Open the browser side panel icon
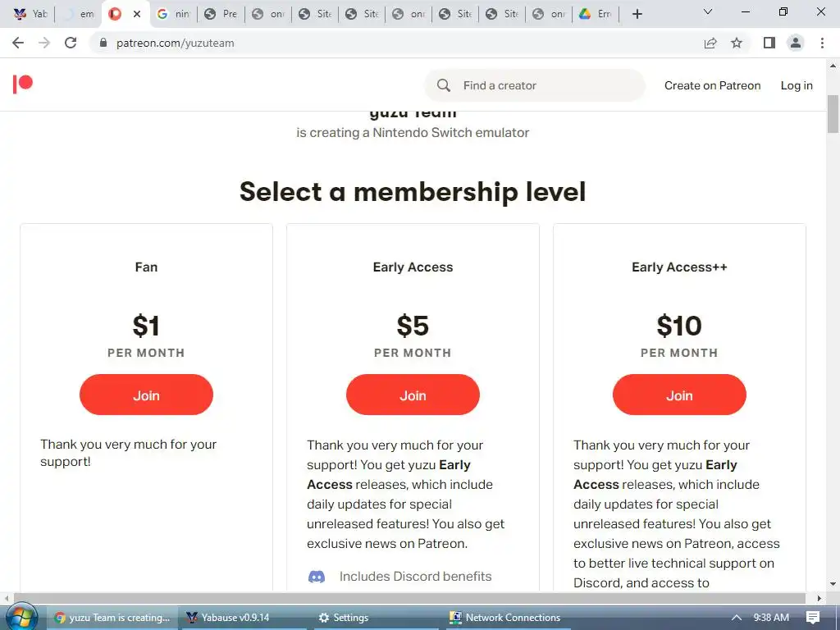840x630 pixels. pos(769,43)
